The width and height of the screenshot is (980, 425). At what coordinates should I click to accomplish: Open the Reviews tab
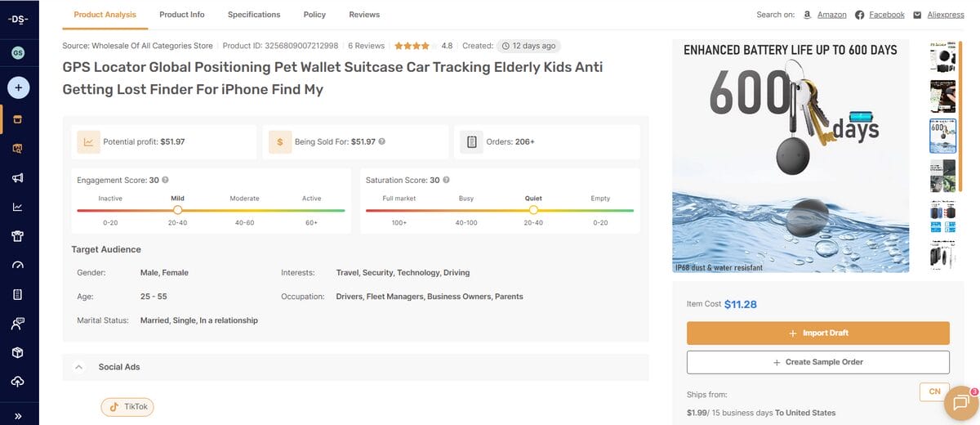pos(364,15)
